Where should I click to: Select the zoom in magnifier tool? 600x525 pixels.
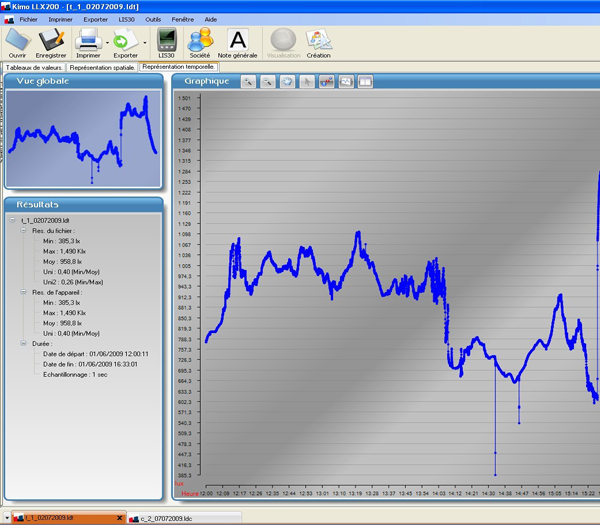[x=248, y=82]
